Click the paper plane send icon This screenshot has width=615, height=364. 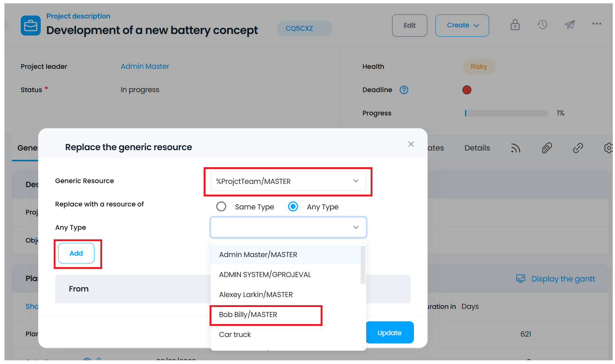pos(569,25)
